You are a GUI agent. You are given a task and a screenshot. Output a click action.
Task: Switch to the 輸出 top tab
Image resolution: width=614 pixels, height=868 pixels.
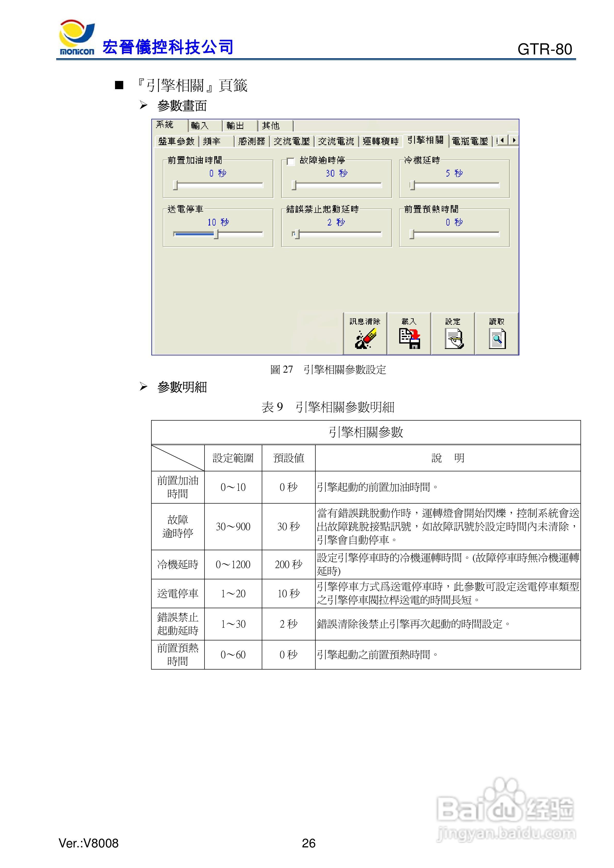click(x=235, y=126)
